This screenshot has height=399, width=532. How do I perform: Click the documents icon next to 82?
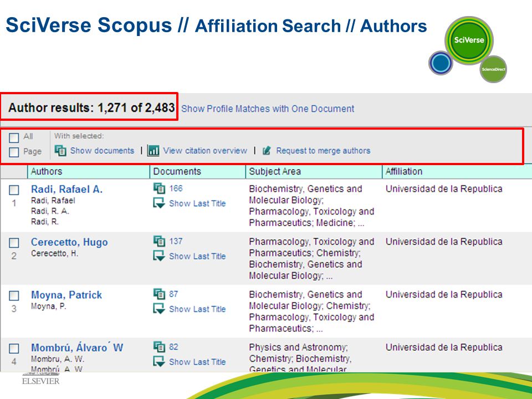tap(159, 347)
